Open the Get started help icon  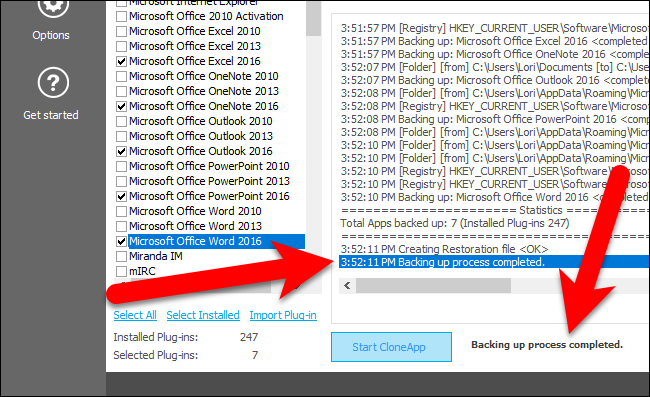coord(53,83)
